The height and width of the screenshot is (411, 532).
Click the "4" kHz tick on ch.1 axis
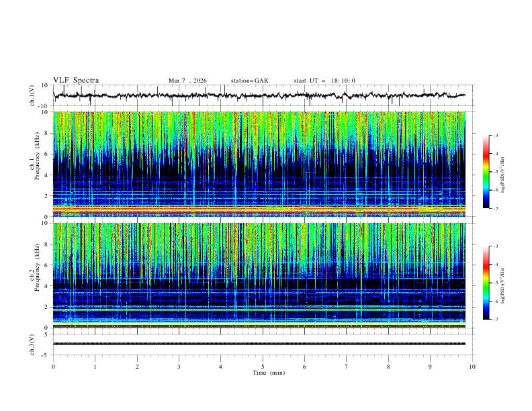(x=46, y=175)
